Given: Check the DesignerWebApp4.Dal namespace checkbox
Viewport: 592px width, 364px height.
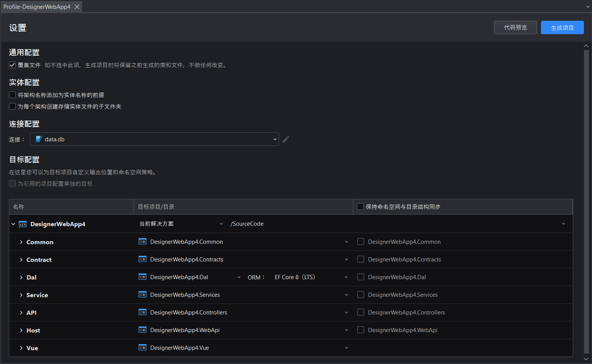Looking at the screenshot, I should tap(361, 277).
